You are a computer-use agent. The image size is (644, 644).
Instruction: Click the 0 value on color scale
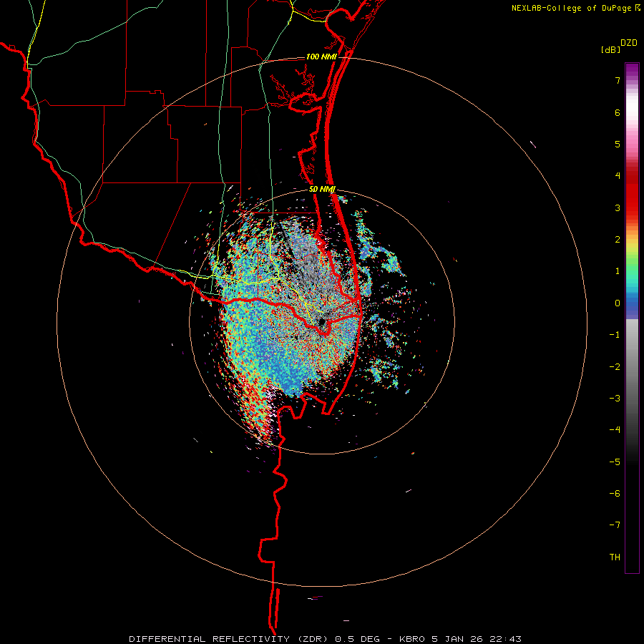(x=618, y=303)
